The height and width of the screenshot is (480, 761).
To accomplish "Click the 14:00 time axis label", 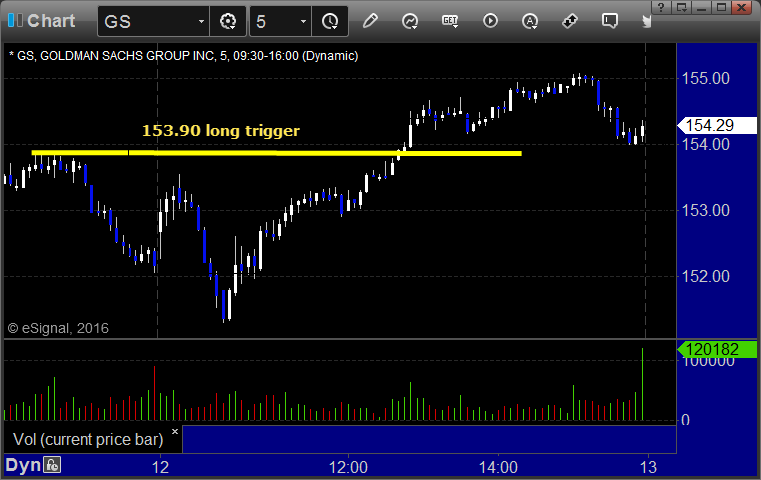I will point(498,467).
